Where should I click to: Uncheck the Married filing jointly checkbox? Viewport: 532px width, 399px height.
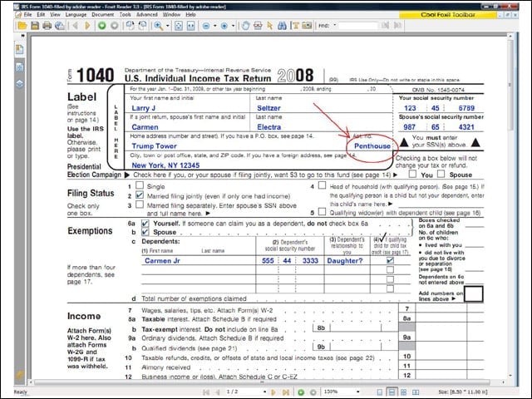click(x=140, y=195)
